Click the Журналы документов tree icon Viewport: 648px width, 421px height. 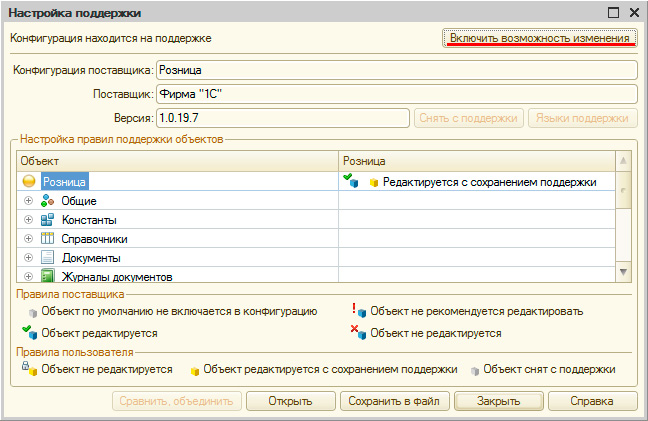47,276
